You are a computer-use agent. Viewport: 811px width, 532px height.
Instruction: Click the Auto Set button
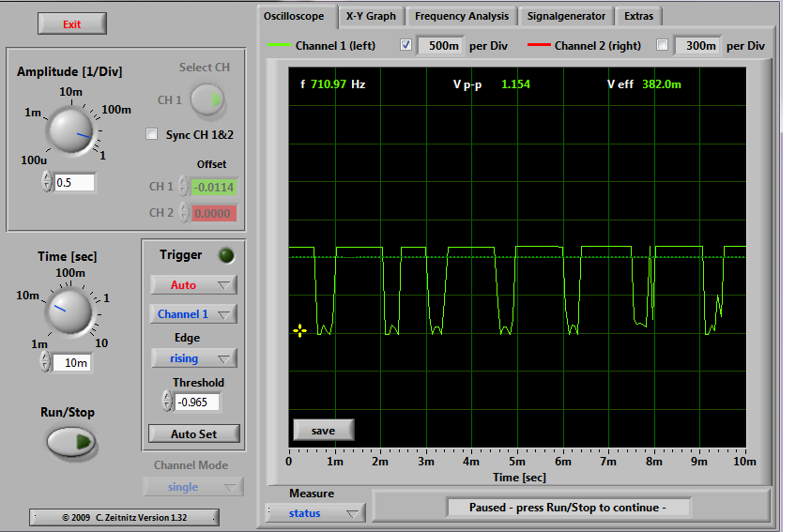point(193,433)
